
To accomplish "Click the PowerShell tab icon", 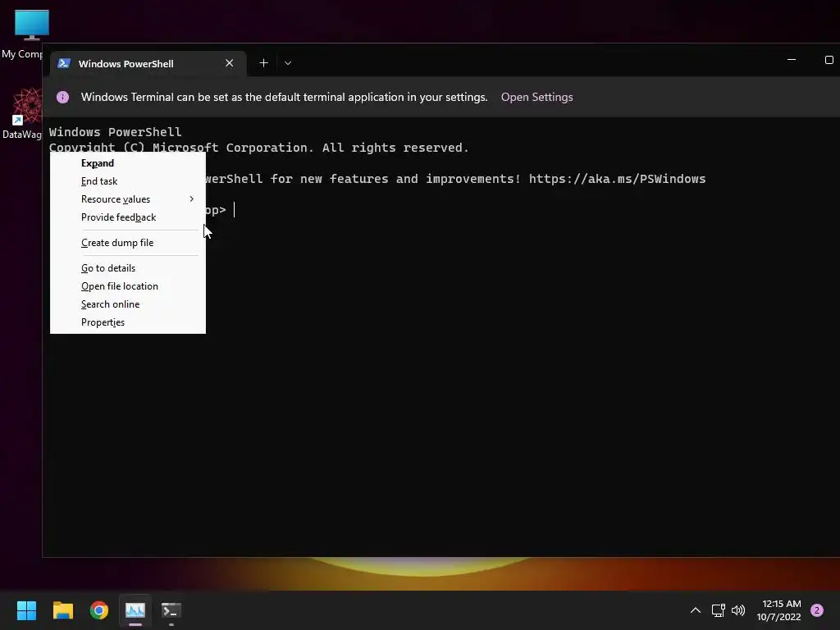I will pos(64,63).
